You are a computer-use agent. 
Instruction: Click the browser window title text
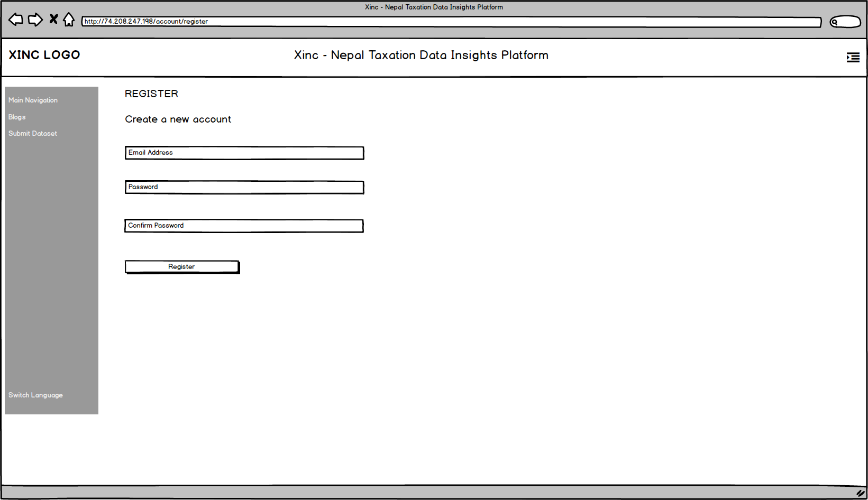434,7
